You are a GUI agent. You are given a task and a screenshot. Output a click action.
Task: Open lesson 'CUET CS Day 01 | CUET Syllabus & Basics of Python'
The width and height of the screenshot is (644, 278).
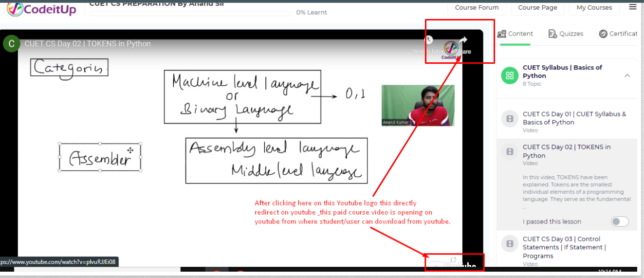tap(574, 118)
